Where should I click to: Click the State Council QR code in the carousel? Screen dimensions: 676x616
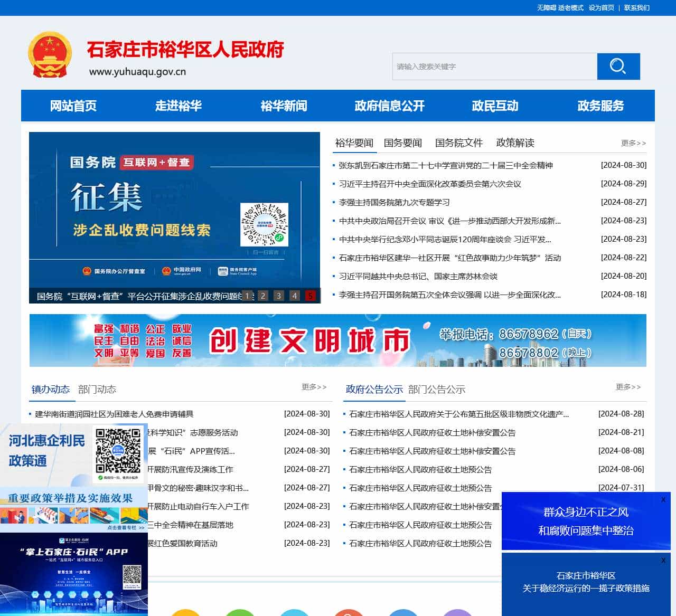tap(264, 224)
